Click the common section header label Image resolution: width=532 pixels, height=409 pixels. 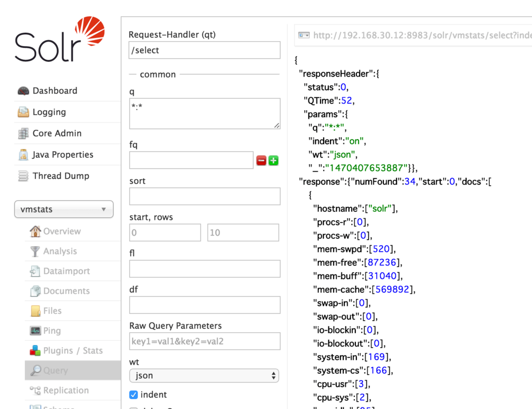click(x=158, y=74)
